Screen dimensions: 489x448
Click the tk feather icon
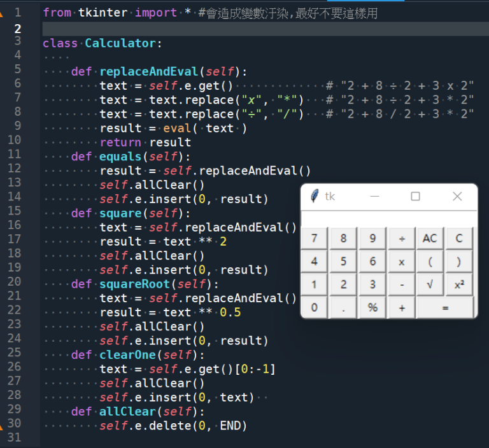pyautogui.click(x=315, y=196)
